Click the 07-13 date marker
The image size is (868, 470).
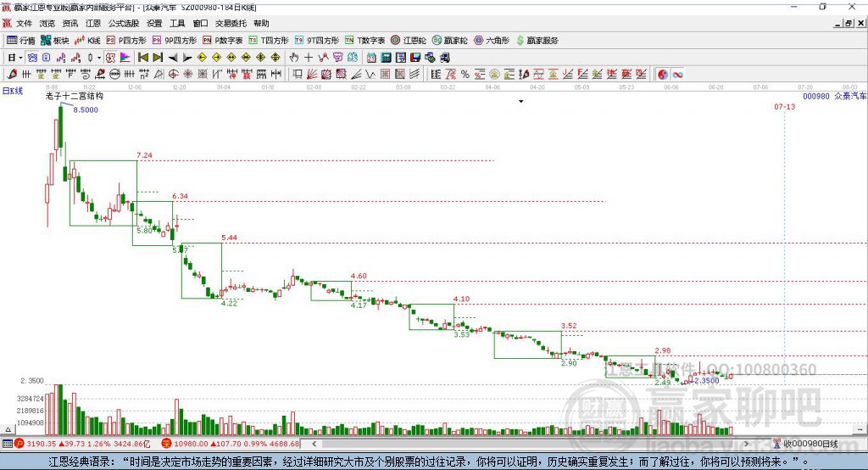[x=784, y=106]
